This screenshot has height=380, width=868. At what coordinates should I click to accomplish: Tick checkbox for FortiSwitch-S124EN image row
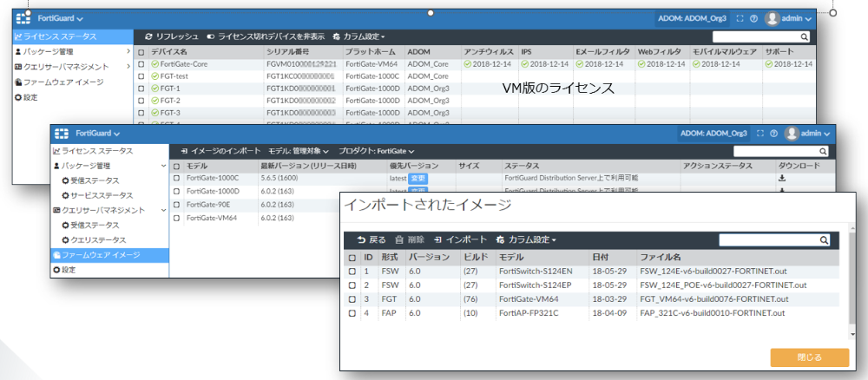(x=352, y=272)
